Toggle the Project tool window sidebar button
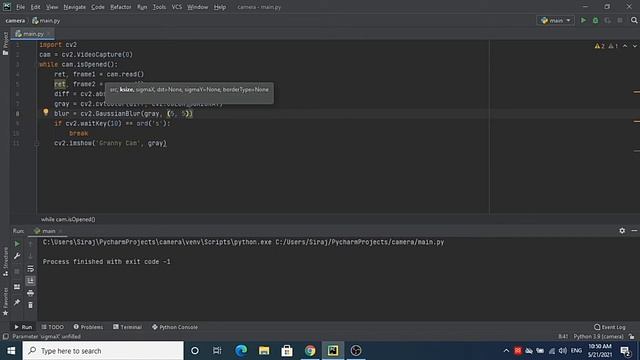The image size is (640, 360). coord(5,43)
